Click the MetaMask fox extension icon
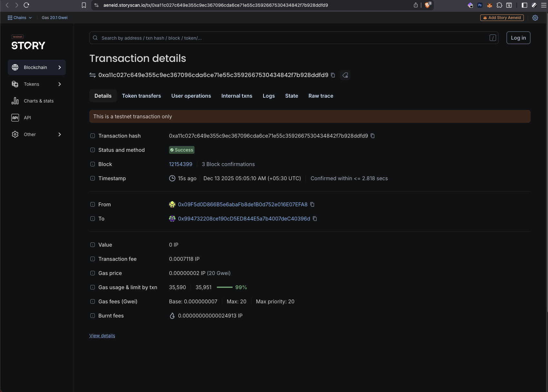The image size is (548, 392). 490,5
